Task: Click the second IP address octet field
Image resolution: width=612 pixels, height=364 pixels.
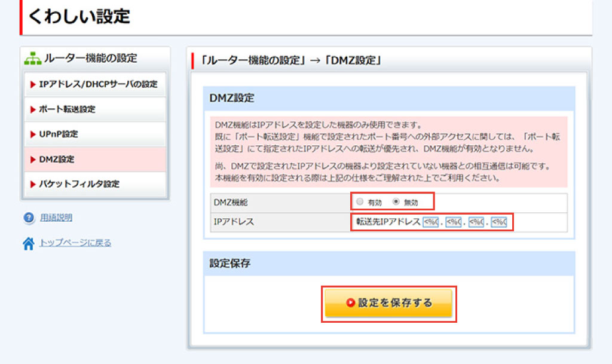Action: coord(454,222)
